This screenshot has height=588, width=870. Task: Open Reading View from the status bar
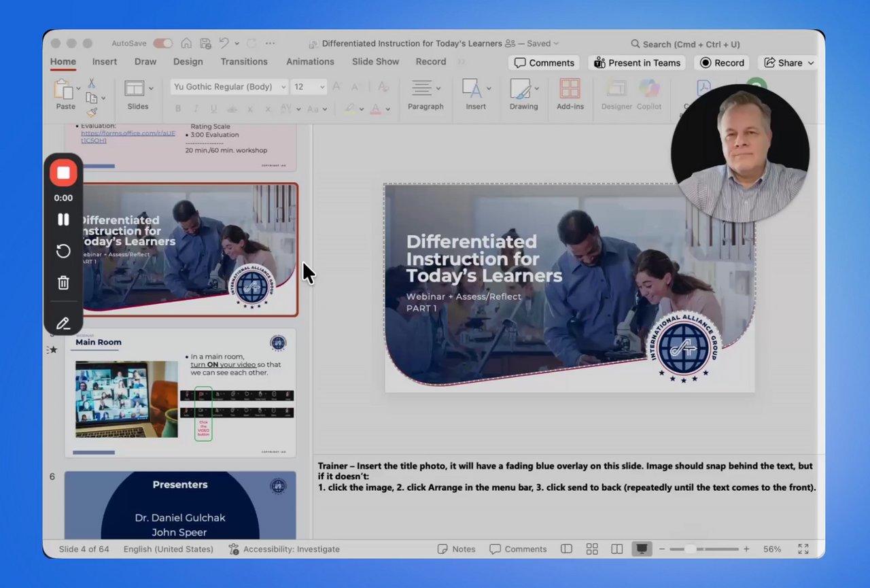click(x=616, y=549)
